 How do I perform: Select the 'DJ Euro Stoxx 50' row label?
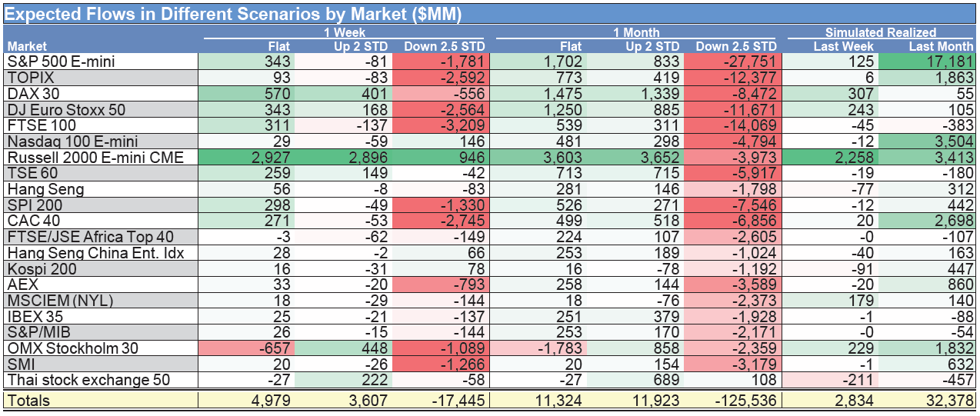(x=66, y=110)
